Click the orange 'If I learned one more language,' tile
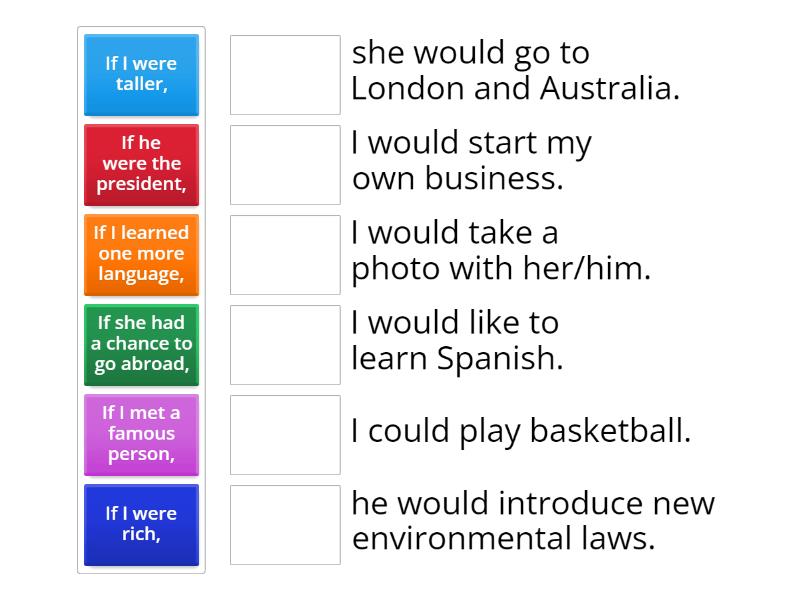This screenshot has height=600, width=800. pyautogui.click(x=141, y=254)
